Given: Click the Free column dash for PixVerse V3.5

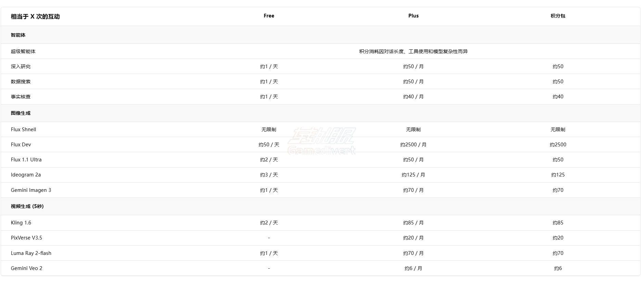Looking at the screenshot, I should (269, 238).
